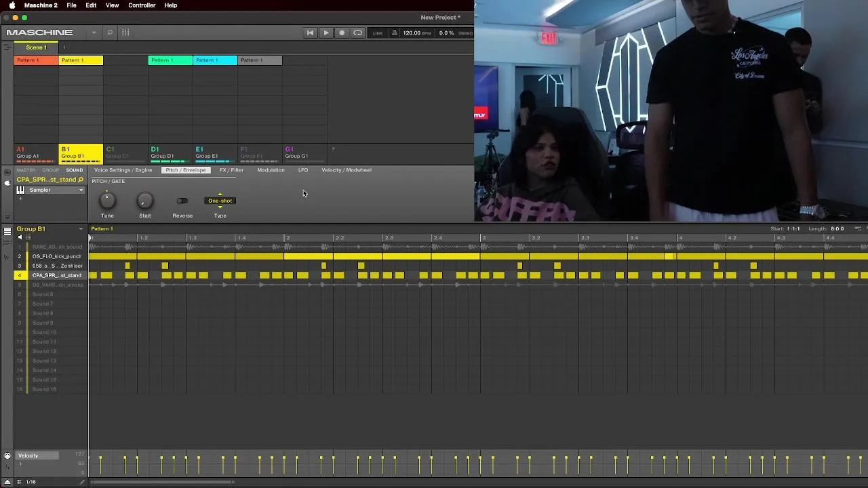This screenshot has height=488, width=868.
Task: Open Voice Settings / Engine page
Action: pos(123,170)
